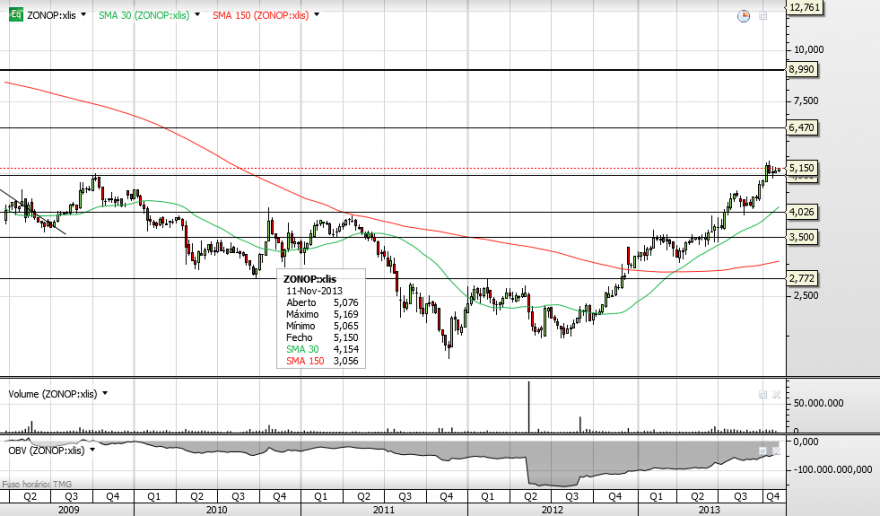
Task: Select the 2,772 support level label
Action: pos(801,278)
